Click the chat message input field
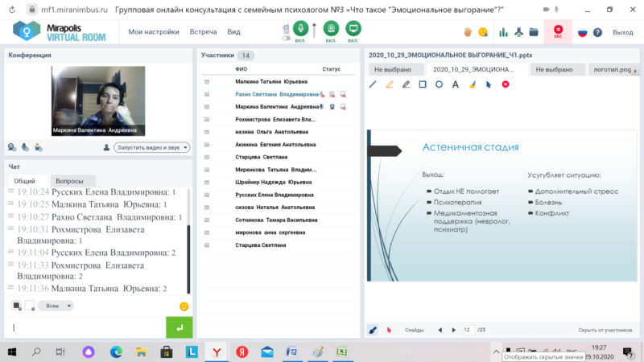This screenshot has width=644, height=362. coord(86,327)
